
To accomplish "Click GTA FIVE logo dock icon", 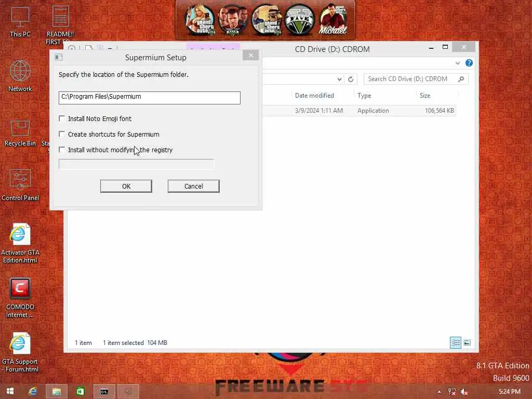I will (x=300, y=20).
